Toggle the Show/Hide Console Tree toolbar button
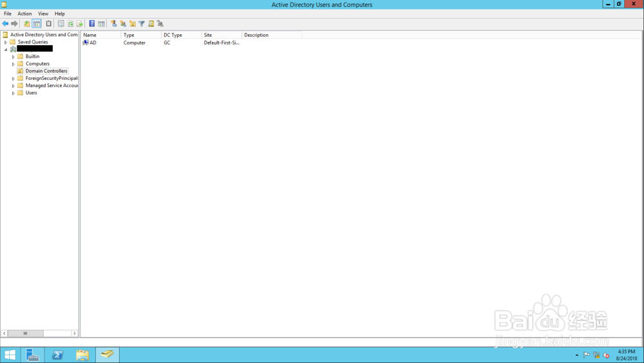The image size is (644, 363). tap(37, 24)
